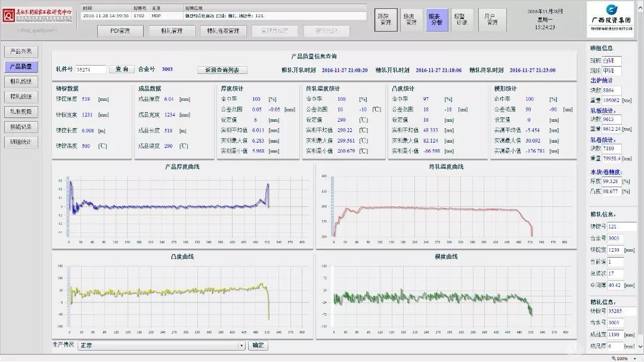Click the 凸度曲线 chart
This screenshot has width=644, height=362.
182,295
